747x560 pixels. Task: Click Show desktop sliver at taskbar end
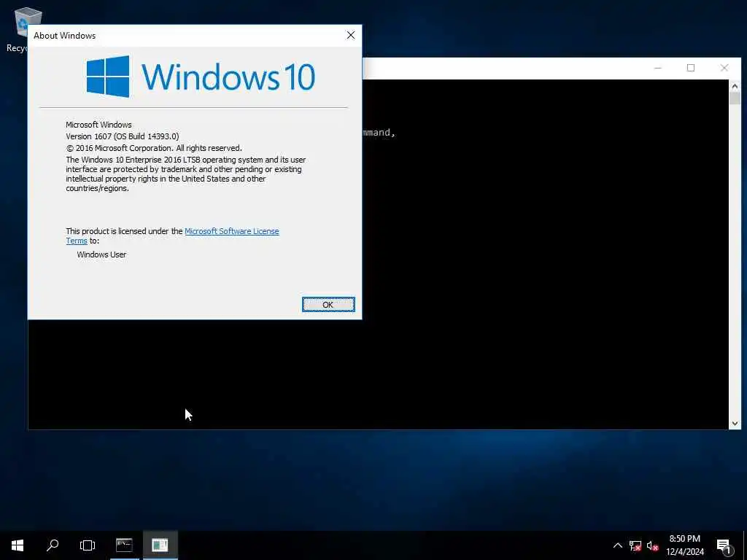click(745, 545)
